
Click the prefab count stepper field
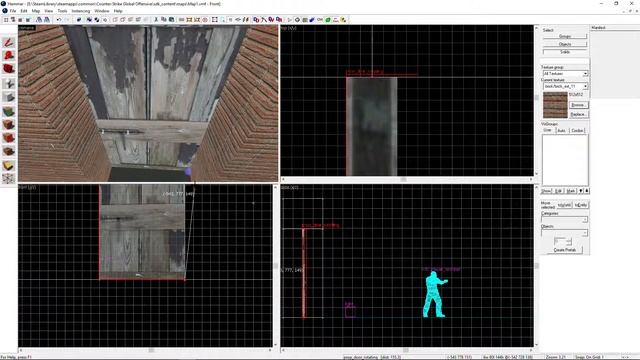coord(562,242)
